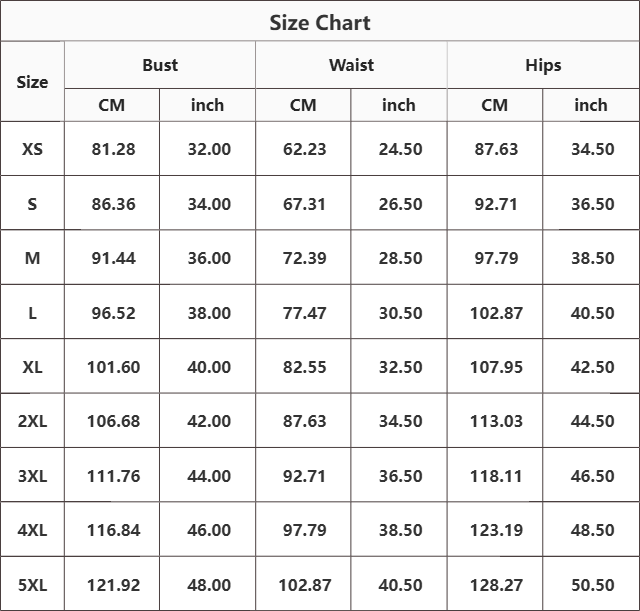Image resolution: width=640 pixels, height=611 pixels.
Task: Select hips inch value 50.50
Action: (592, 585)
